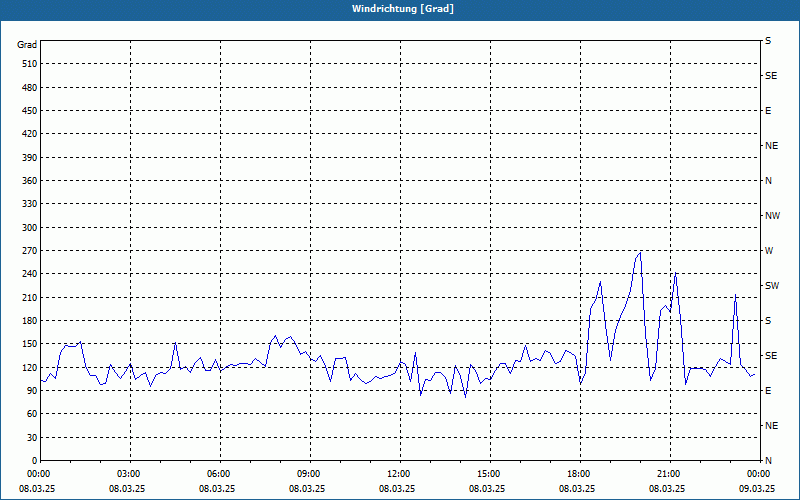Select the "08.03.25" date under the first 00:00

37,489
